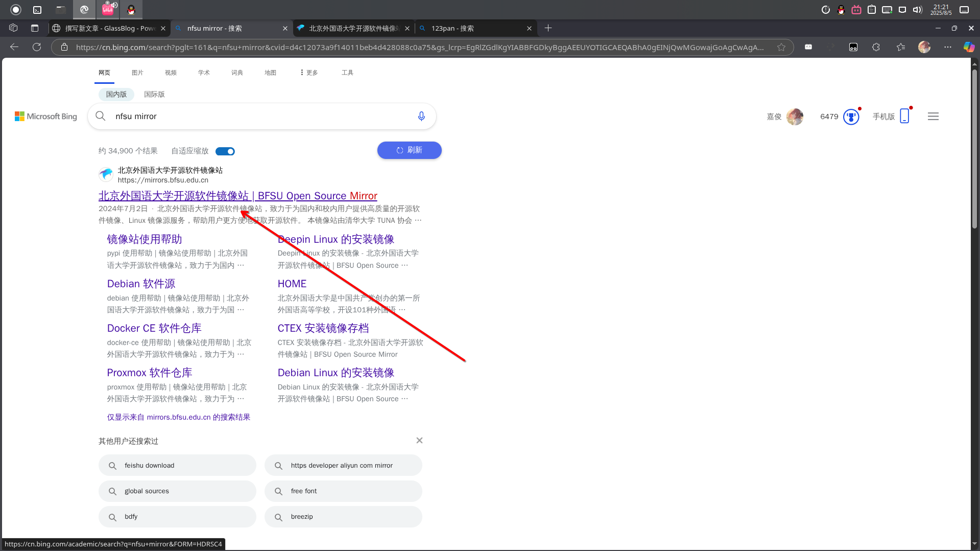
Task: Open the Copilot sidebar icon
Action: pos(969,47)
